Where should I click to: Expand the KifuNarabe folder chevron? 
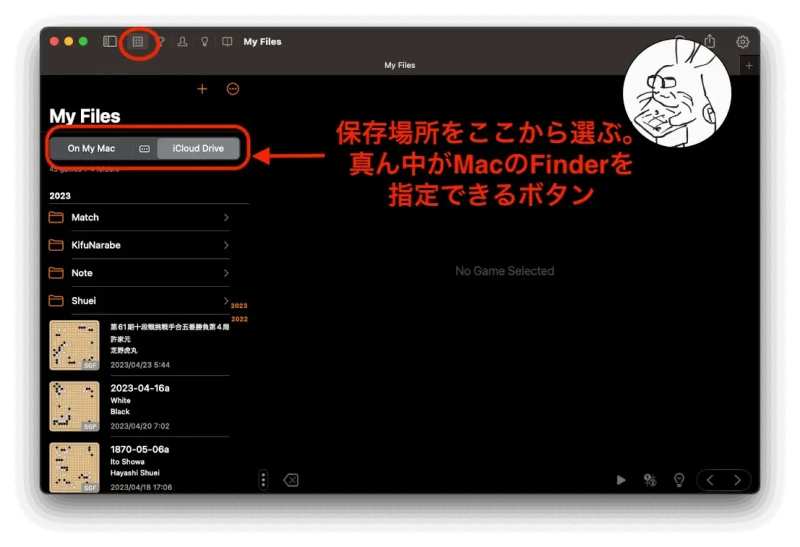pos(226,245)
